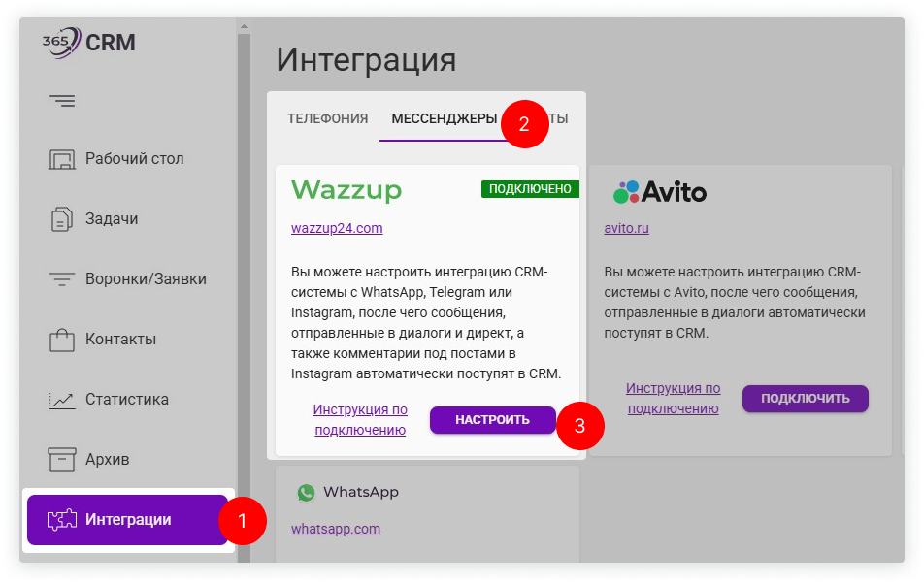
Task: Go to Воронки/Заявки funnel icon
Action: (62, 279)
